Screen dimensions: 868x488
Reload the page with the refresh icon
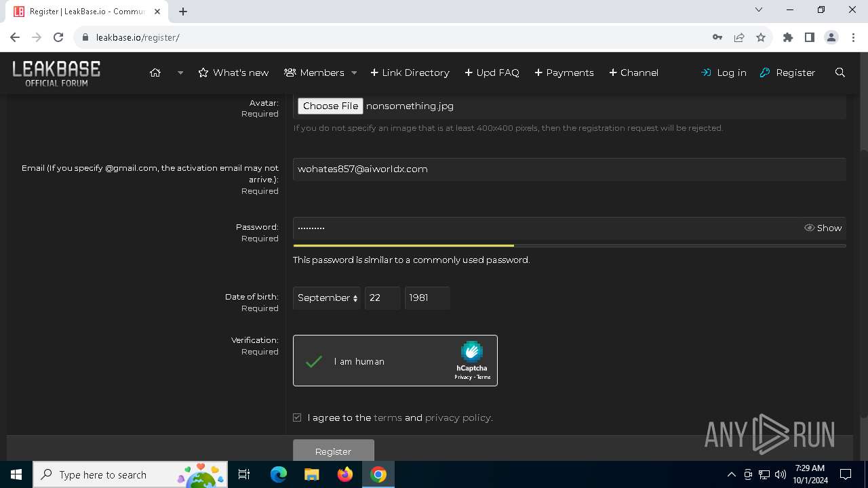pyautogui.click(x=58, y=37)
